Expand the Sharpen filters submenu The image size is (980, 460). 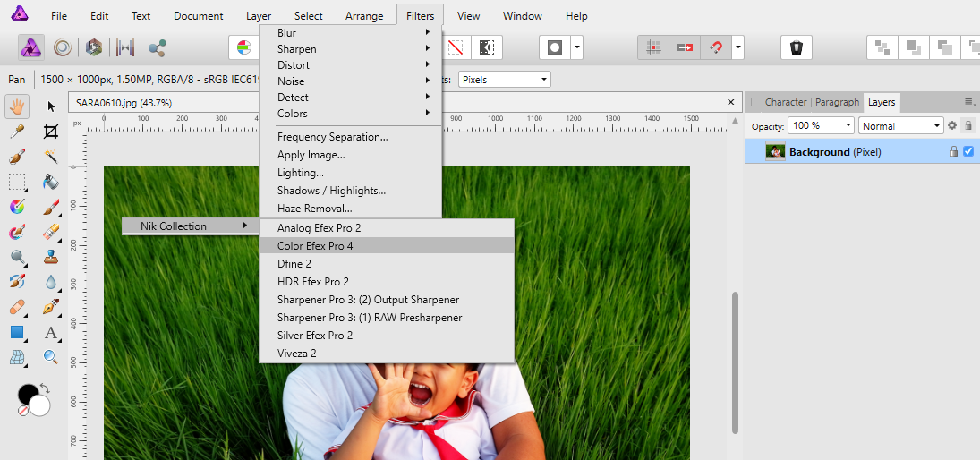(x=351, y=48)
